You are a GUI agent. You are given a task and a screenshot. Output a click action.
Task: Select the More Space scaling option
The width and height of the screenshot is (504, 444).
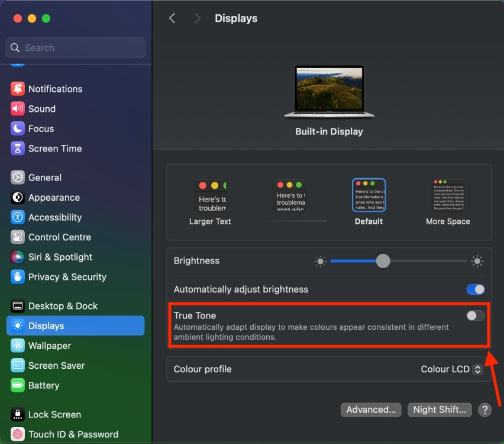coord(448,195)
